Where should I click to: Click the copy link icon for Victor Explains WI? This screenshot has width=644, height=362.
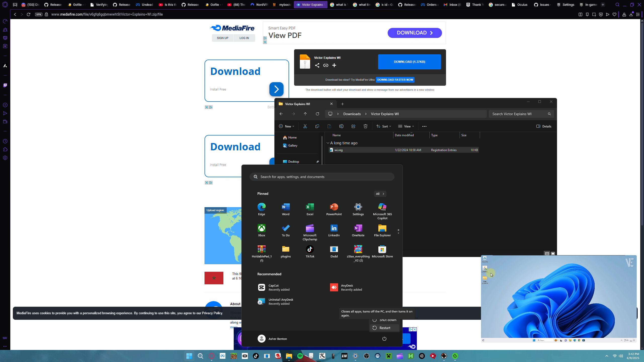coord(326,65)
